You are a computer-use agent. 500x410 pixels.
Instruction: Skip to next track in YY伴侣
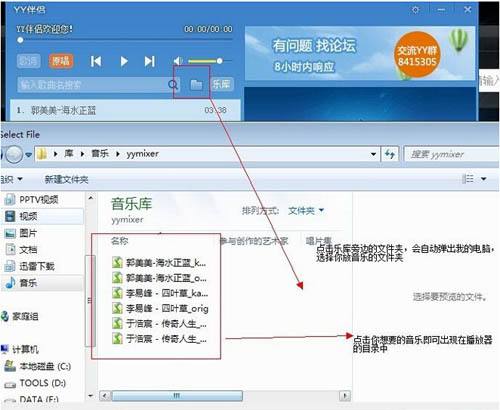coord(149,61)
